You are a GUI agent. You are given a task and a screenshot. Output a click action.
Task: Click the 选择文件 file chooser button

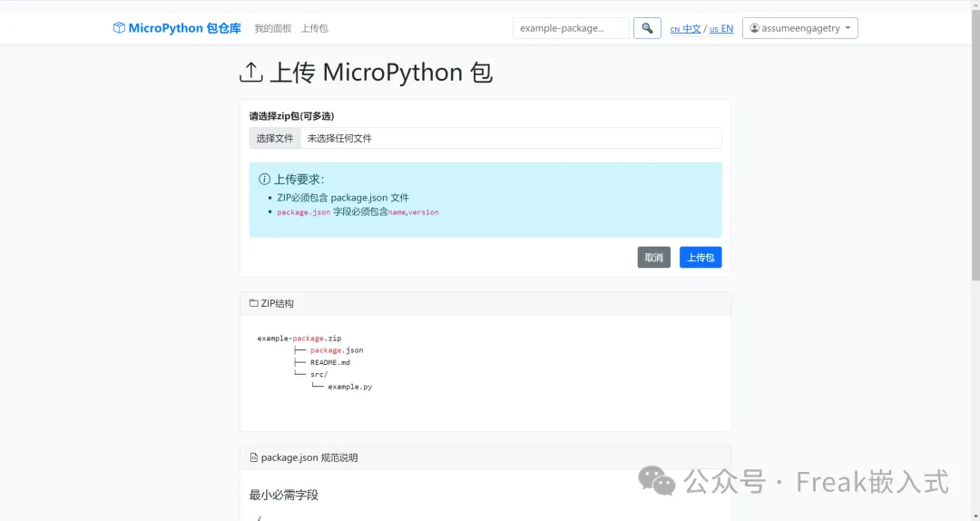coord(275,138)
